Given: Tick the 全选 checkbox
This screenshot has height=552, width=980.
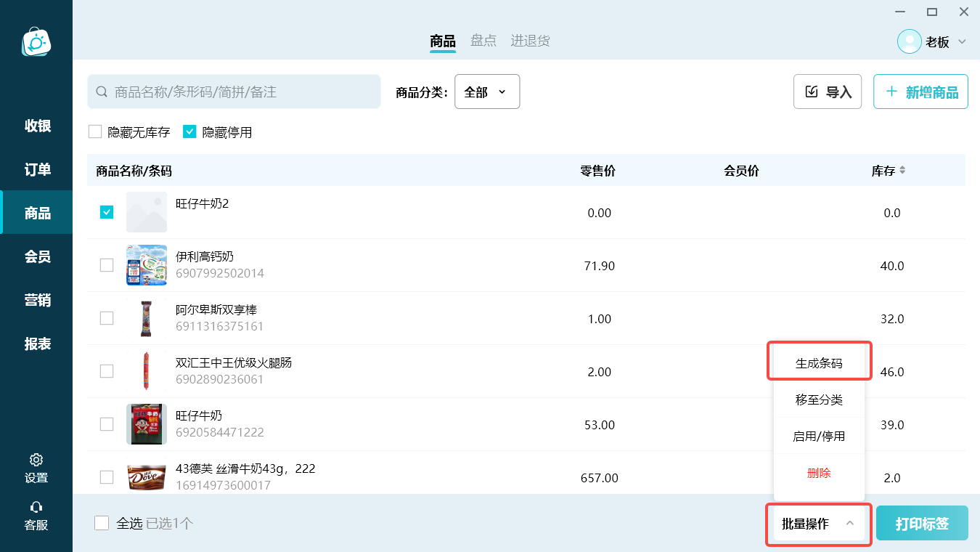Looking at the screenshot, I should [x=102, y=523].
